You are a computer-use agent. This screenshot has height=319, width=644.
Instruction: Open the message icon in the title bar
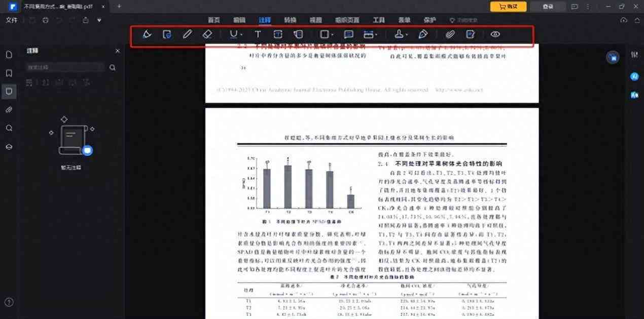point(575,7)
